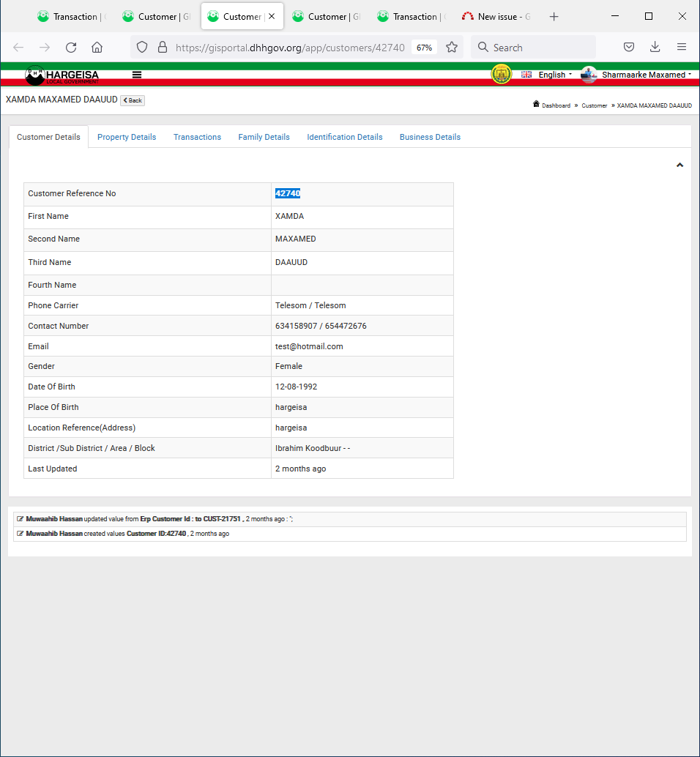The width and height of the screenshot is (700, 757).
Task: Open the browser home page
Action: (97, 48)
